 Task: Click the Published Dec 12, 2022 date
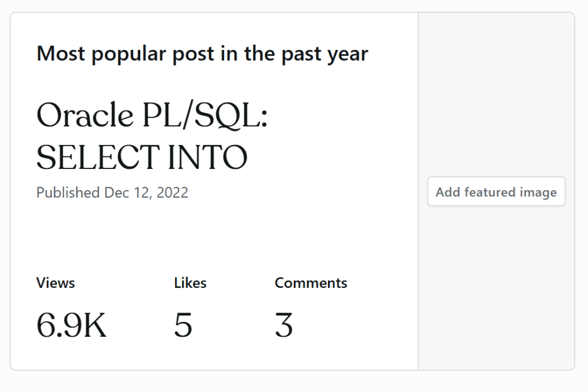click(x=112, y=193)
